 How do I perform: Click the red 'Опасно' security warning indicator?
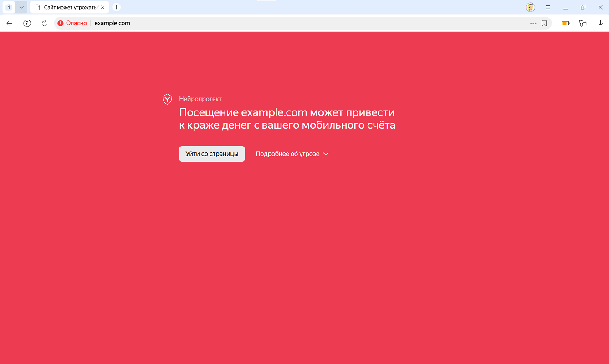72,23
